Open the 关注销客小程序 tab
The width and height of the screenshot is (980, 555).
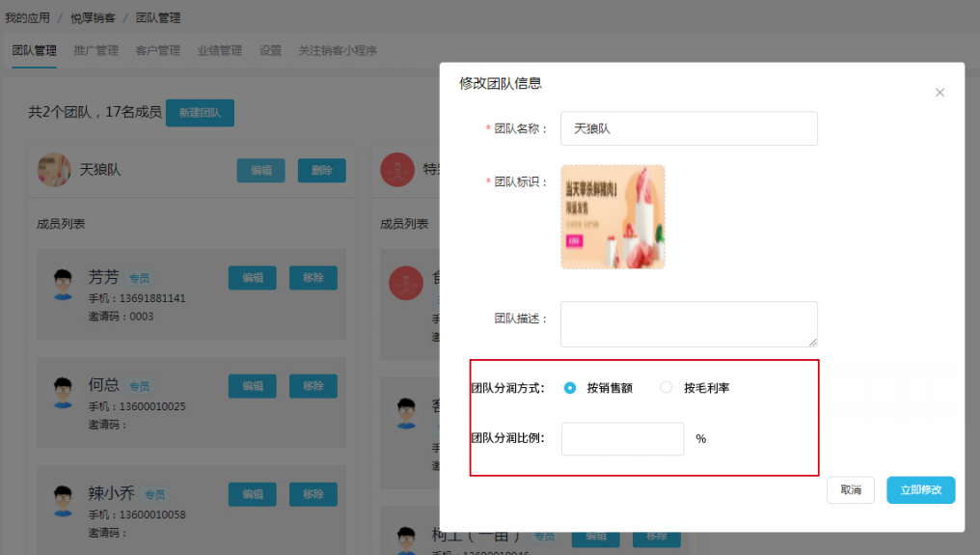point(338,51)
